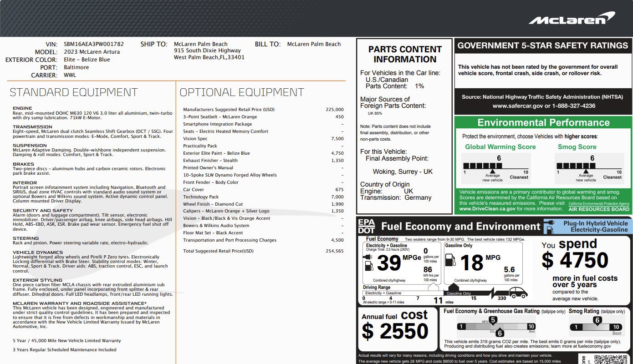Click the Standard Equipment heading
633x364 pixels.
point(74,92)
